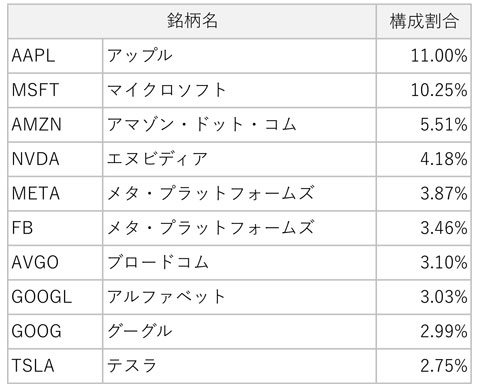Click the マイクロソフト name cell
This screenshot has width=480, height=392.
(239, 90)
